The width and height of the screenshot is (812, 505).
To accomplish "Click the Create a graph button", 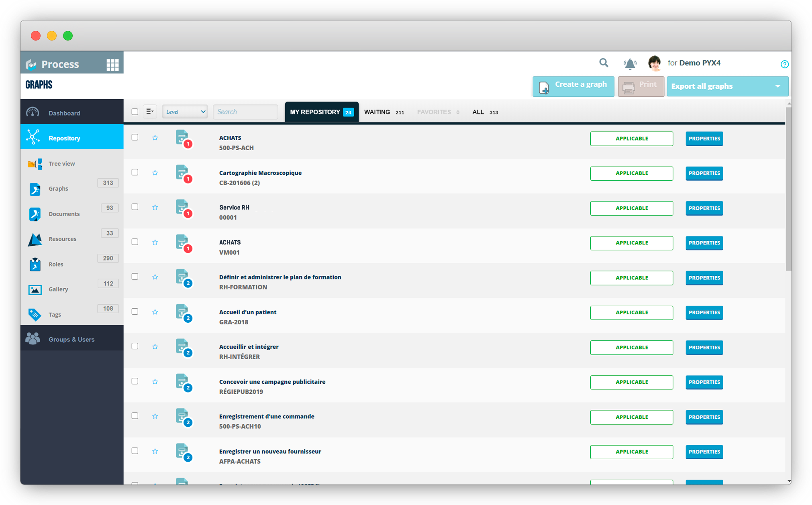I will click(x=573, y=86).
